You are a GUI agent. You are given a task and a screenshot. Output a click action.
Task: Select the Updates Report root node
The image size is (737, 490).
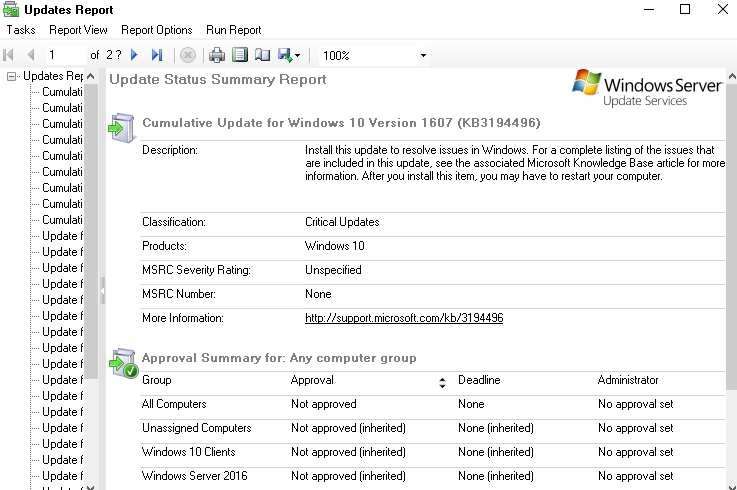click(x=53, y=76)
